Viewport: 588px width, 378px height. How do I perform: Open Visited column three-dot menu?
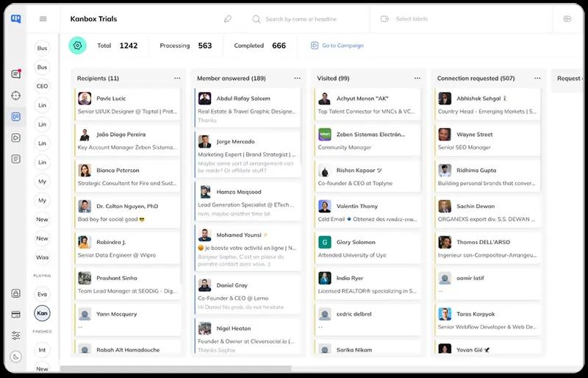[417, 78]
